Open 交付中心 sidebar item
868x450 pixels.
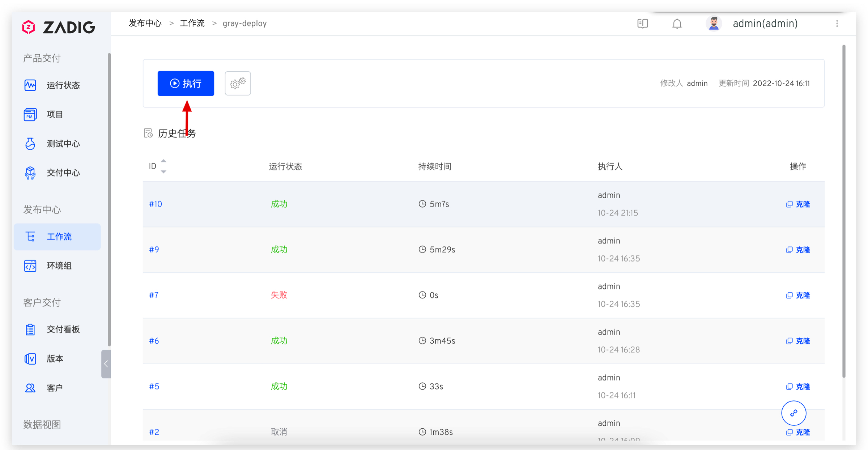(x=63, y=173)
